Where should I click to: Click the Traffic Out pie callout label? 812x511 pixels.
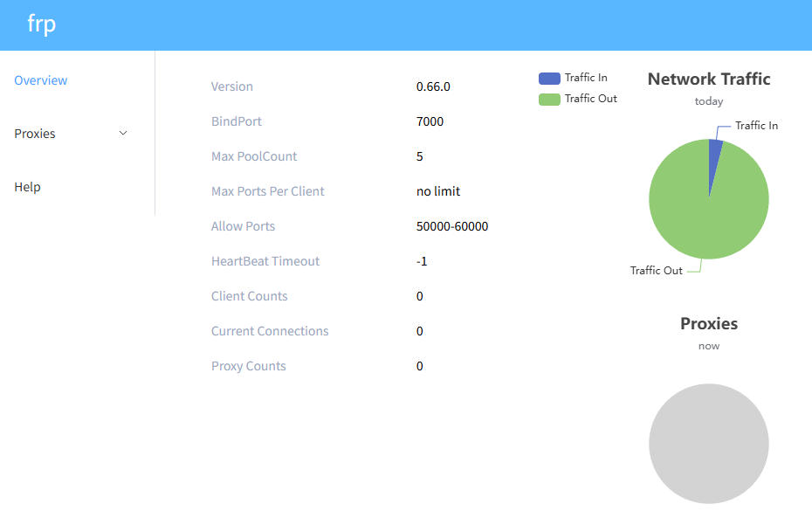[x=657, y=271]
